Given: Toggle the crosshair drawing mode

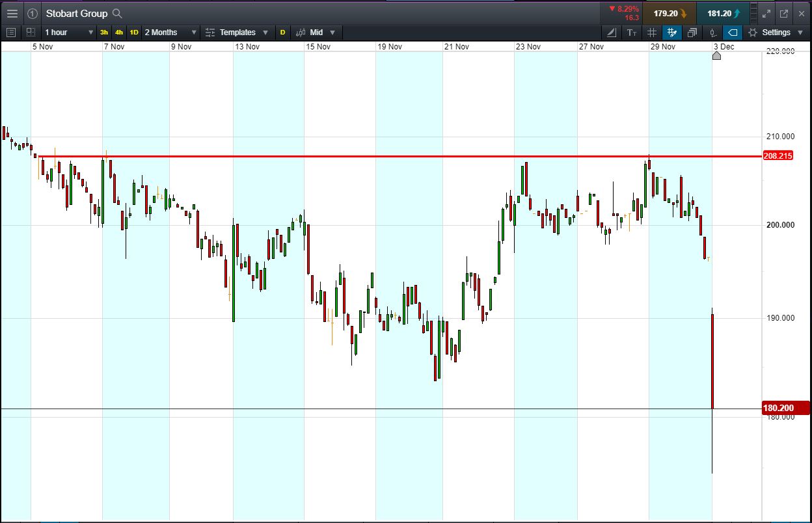Looking at the screenshot, I should (x=672, y=32).
